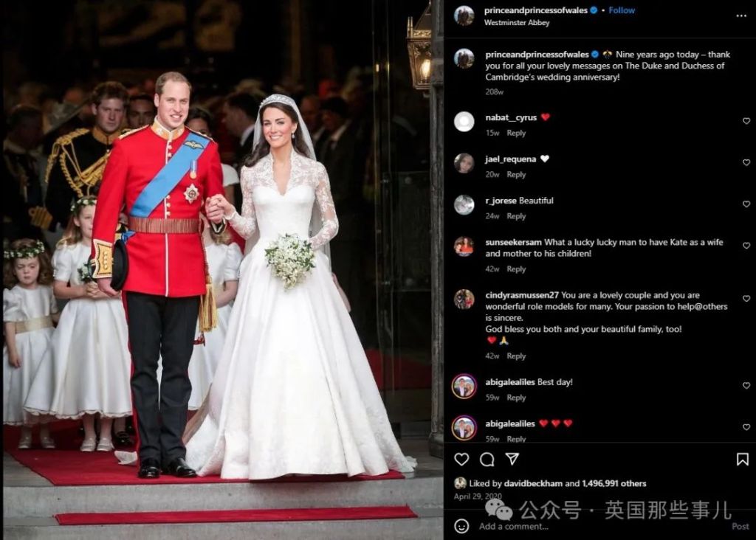Open Westminster Abbey location link

tap(516, 22)
